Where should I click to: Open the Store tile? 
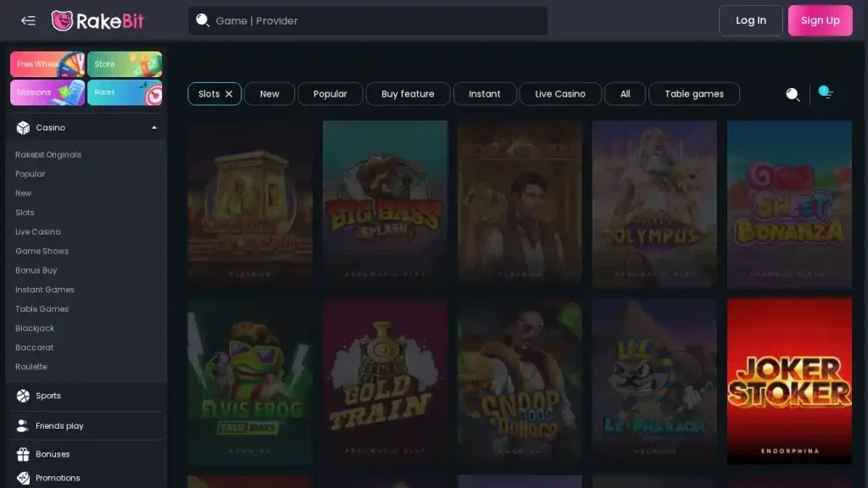[125, 64]
